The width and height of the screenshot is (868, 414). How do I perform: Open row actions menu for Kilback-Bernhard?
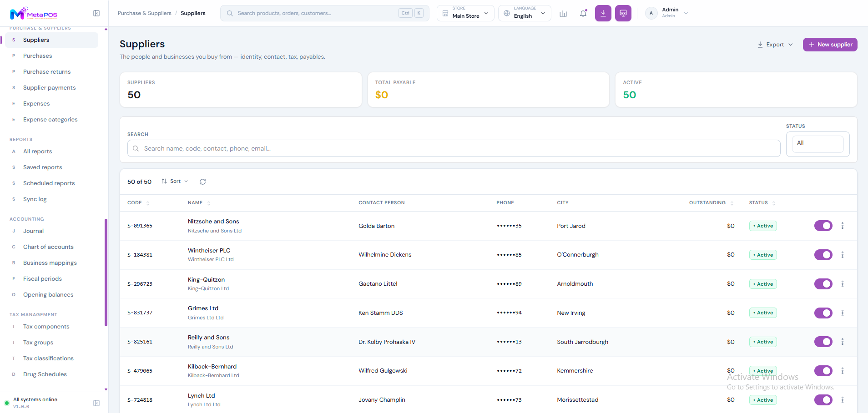[843, 371]
